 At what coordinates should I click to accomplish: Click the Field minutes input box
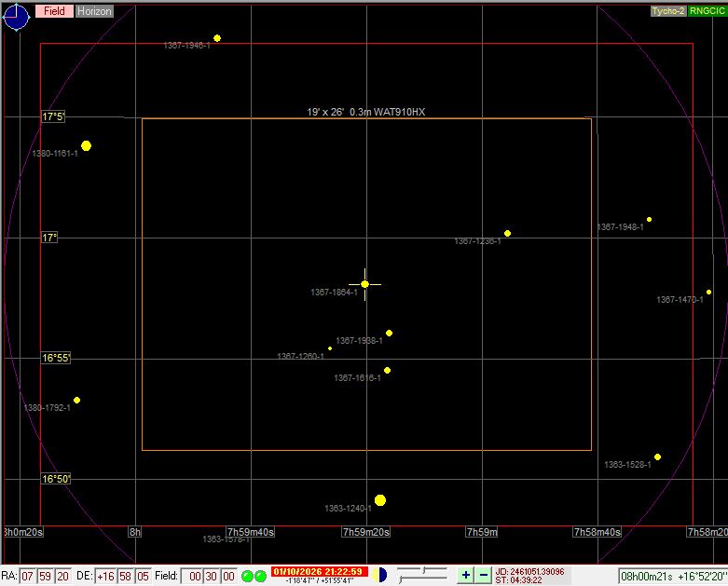pyautogui.click(x=211, y=577)
